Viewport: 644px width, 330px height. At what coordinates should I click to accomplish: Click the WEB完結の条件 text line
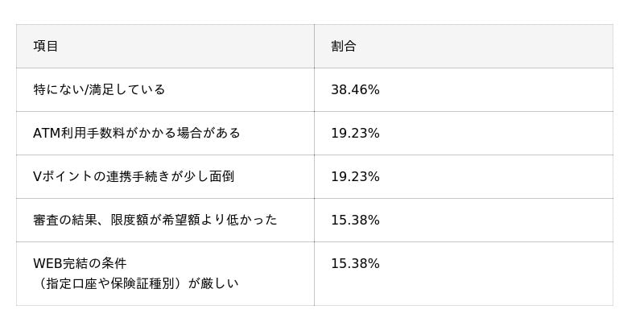click(80, 264)
